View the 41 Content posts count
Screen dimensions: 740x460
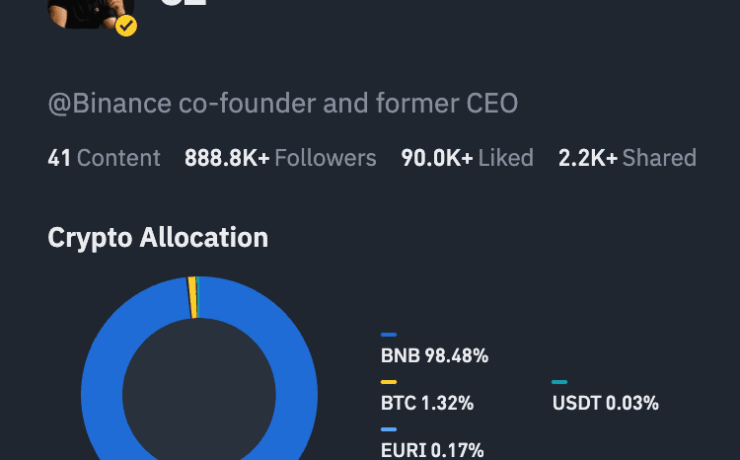tap(104, 158)
